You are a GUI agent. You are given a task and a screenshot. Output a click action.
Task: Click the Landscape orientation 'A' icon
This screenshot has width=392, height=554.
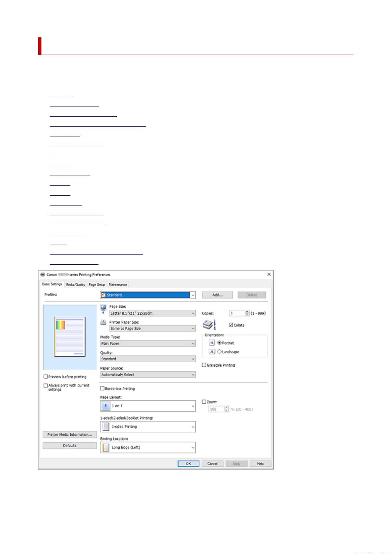pyautogui.click(x=212, y=351)
